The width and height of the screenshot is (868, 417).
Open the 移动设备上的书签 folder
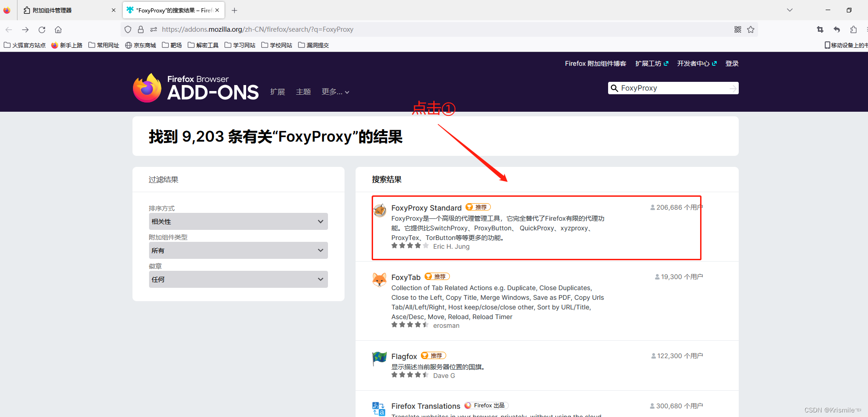point(846,45)
